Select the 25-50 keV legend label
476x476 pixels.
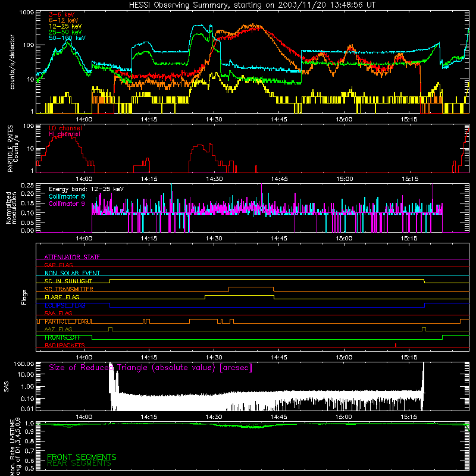click(x=65, y=32)
